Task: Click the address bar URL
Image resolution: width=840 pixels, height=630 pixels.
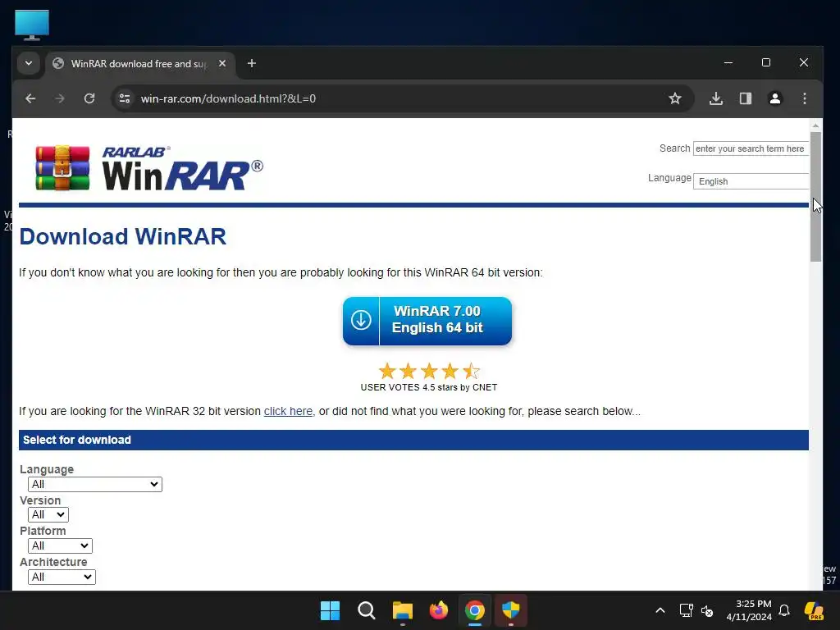Action: click(228, 98)
